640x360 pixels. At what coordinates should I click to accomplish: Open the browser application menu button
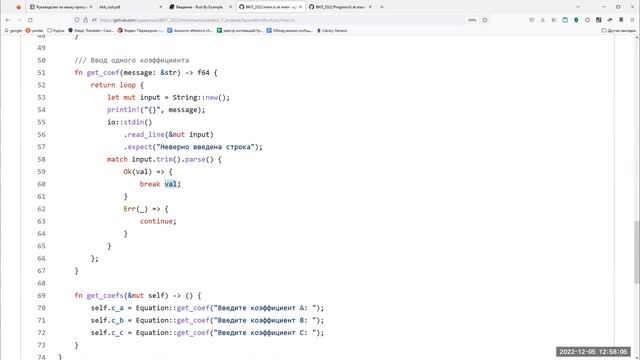click(x=632, y=20)
